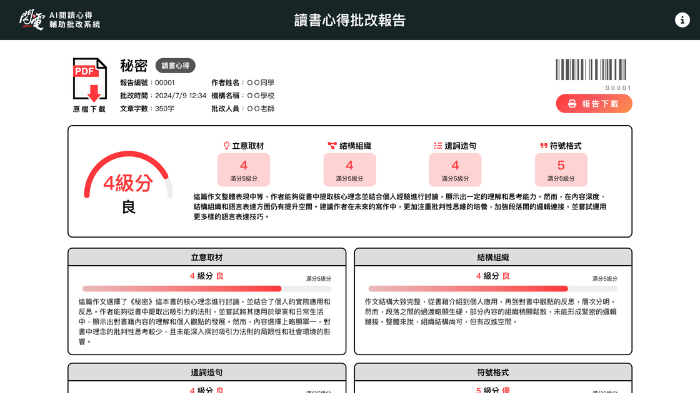Click the text 批改時間：2024/7/9 12:34
Screen dimensions: 700x393
pos(163,96)
